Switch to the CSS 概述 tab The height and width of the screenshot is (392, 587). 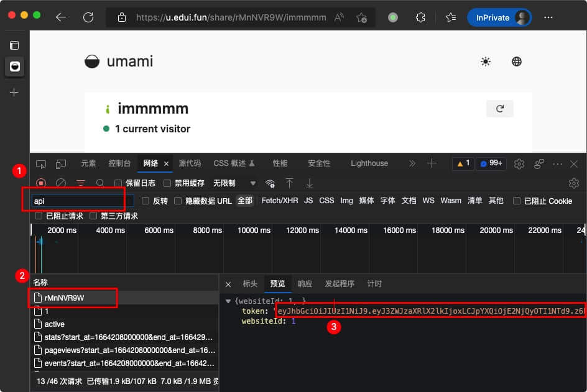click(234, 163)
